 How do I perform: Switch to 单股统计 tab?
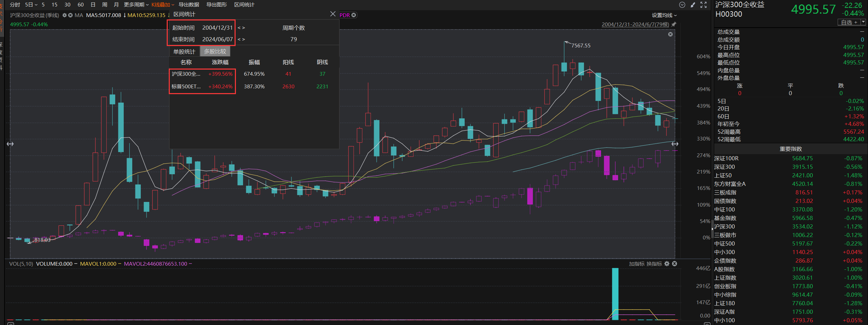click(x=184, y=51)
